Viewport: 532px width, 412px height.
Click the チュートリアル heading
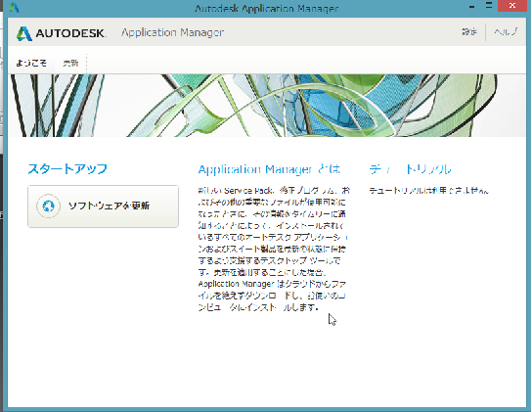click(410, 168)
